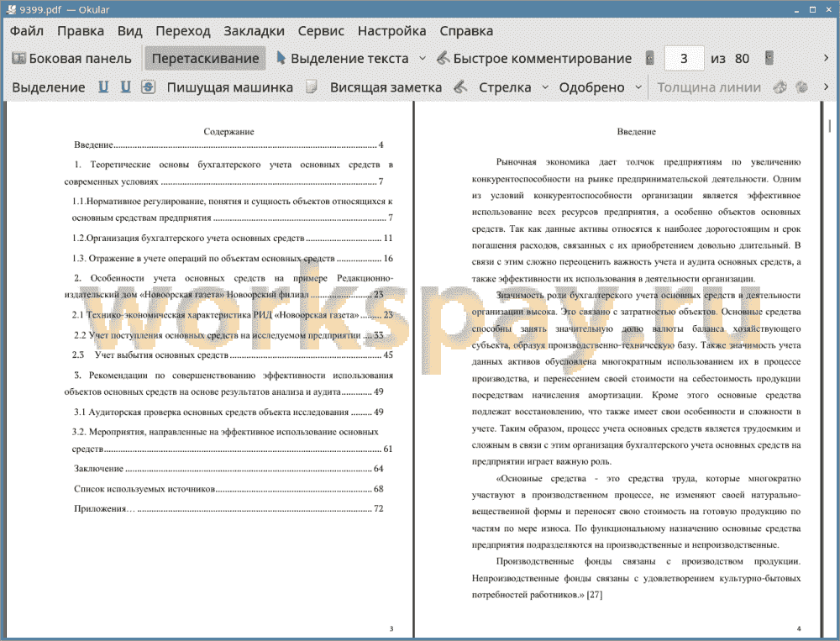Click contents entry 'Приложения…' with page 72

(x=228, y=508)
